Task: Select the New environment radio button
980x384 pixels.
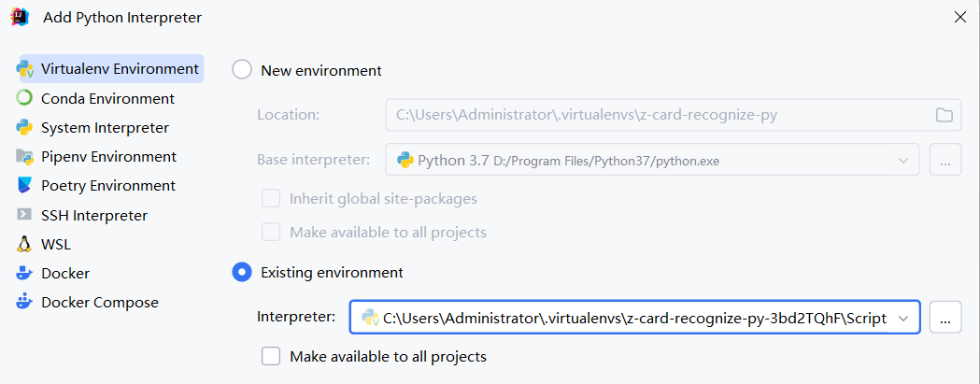Action: [242, 69]
